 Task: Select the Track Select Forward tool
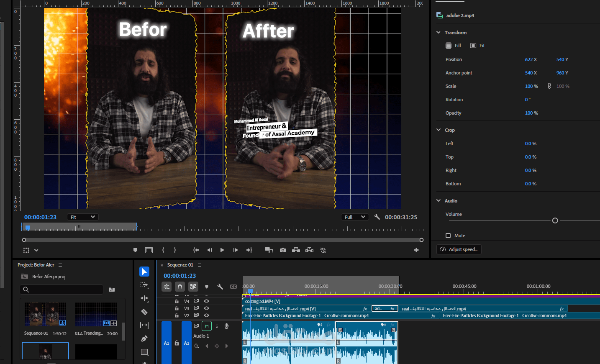point(144,285)
